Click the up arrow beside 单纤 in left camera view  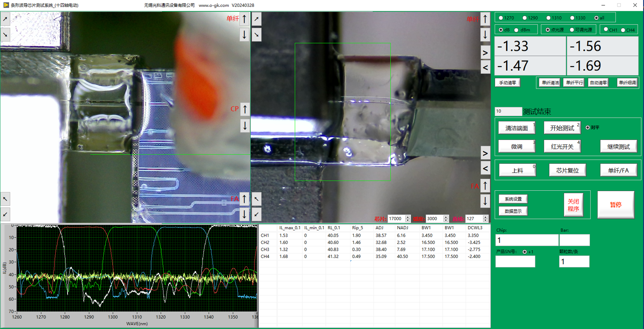click(x=244, y=19)
